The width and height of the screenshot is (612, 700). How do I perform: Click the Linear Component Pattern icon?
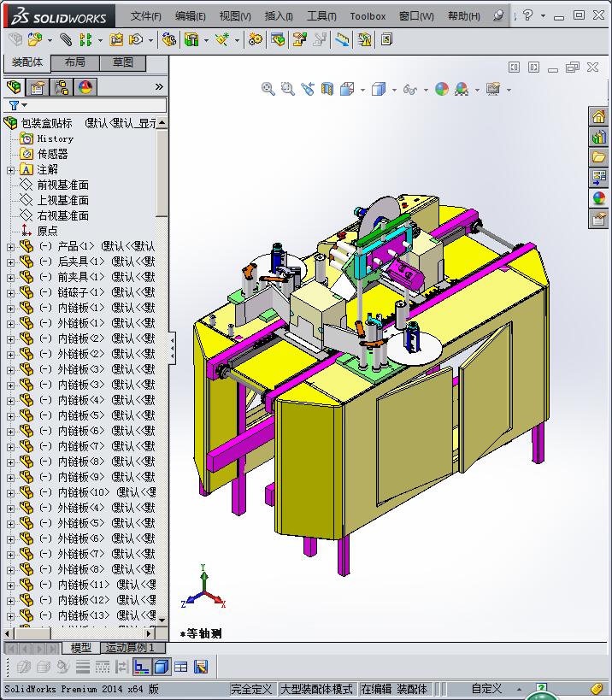point(85,39)
